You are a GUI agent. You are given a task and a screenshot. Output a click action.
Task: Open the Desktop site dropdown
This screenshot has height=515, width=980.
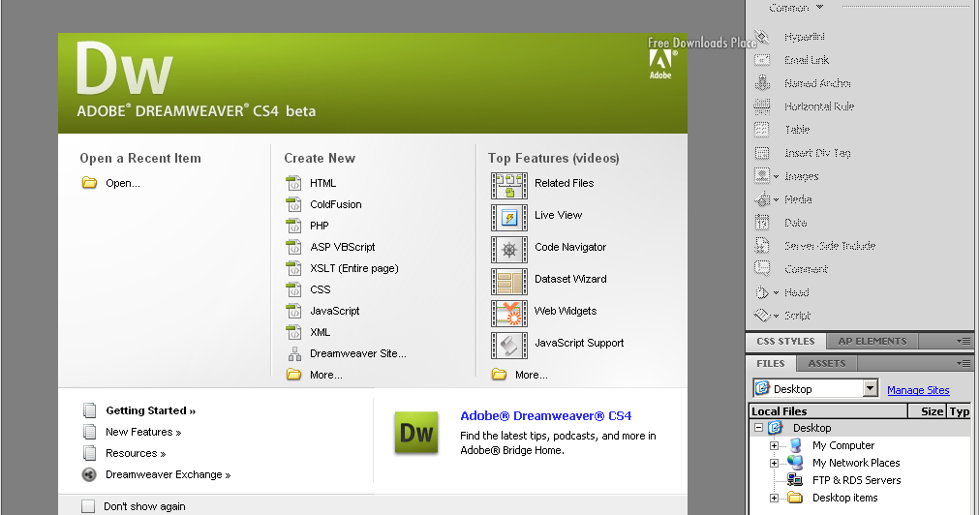click(x=871, y=388)
